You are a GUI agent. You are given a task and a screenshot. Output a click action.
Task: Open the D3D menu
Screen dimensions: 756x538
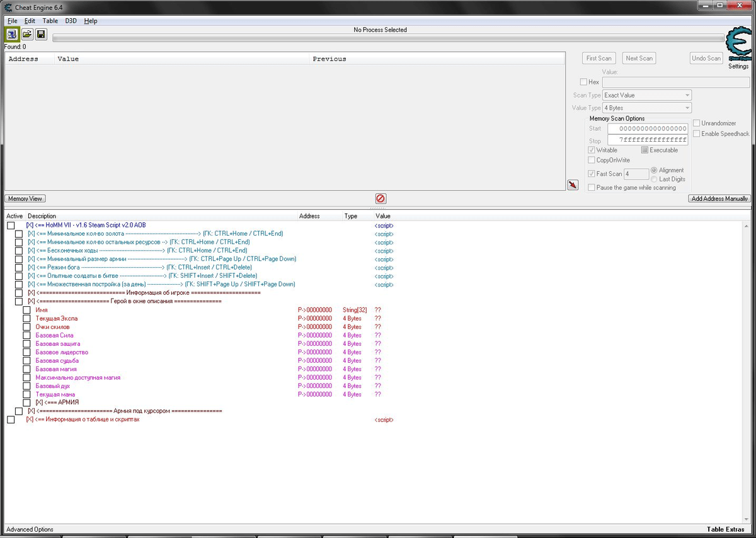(x=71, y=21)
